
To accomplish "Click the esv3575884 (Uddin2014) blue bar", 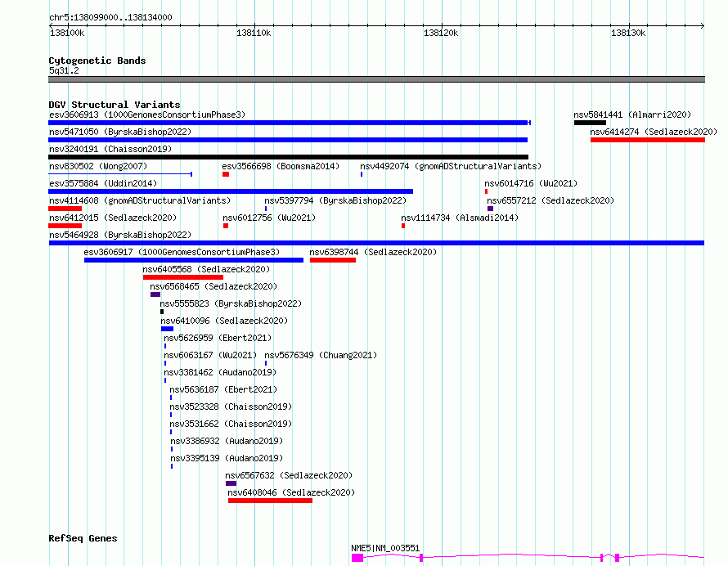I will coord(231,191).
